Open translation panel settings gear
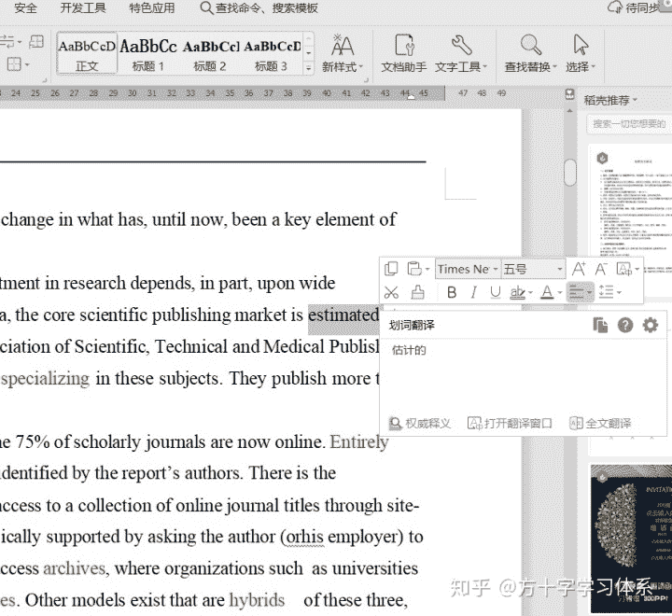This screenshot has width=672, height=616. click(651, 325)
